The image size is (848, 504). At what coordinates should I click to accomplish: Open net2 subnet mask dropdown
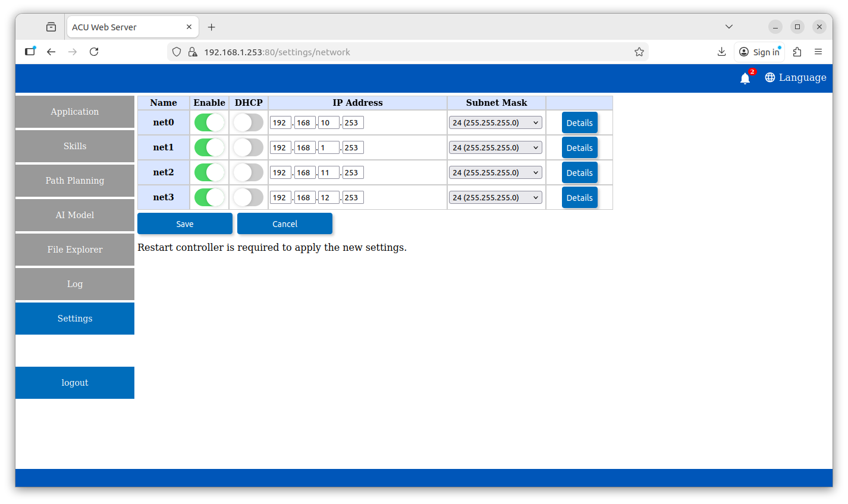pyautogui.click(x=495, y=172)
